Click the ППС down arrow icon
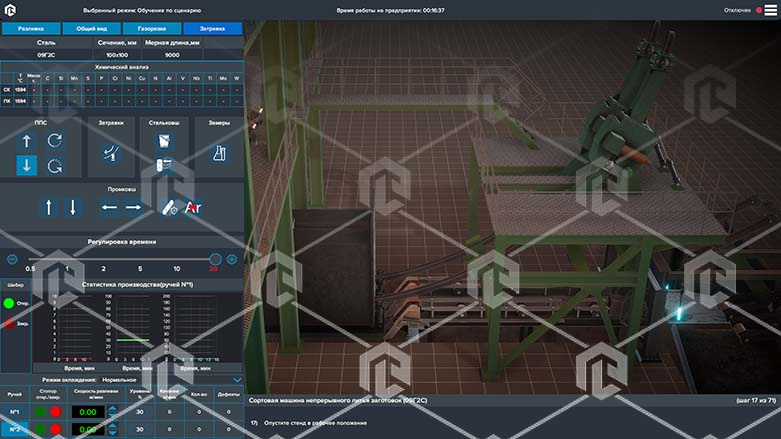 [x=27, y=165]
